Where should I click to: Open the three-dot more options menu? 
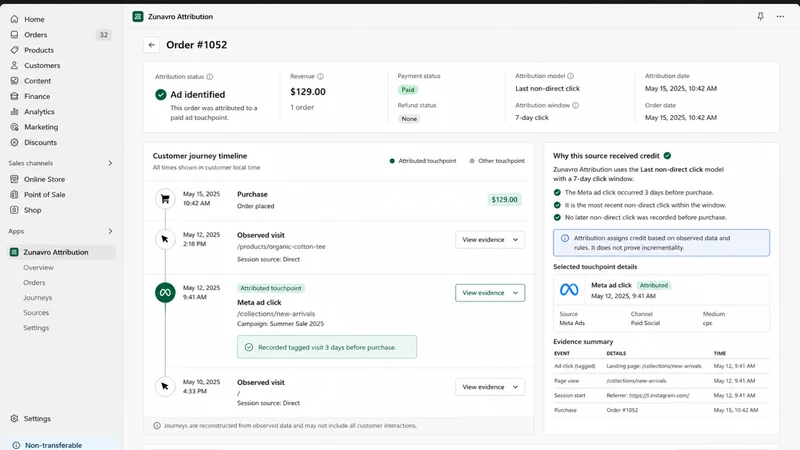(780, 16)
